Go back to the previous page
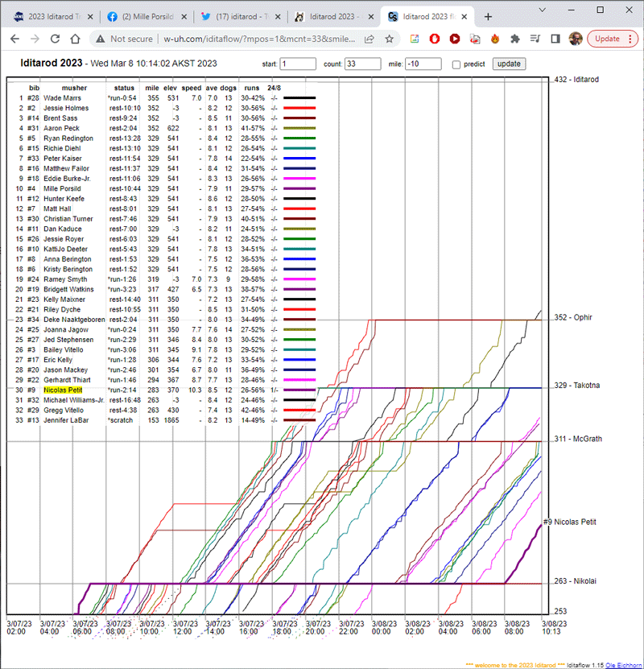This screenshot has height=669, width=644. tap(15, 39)
